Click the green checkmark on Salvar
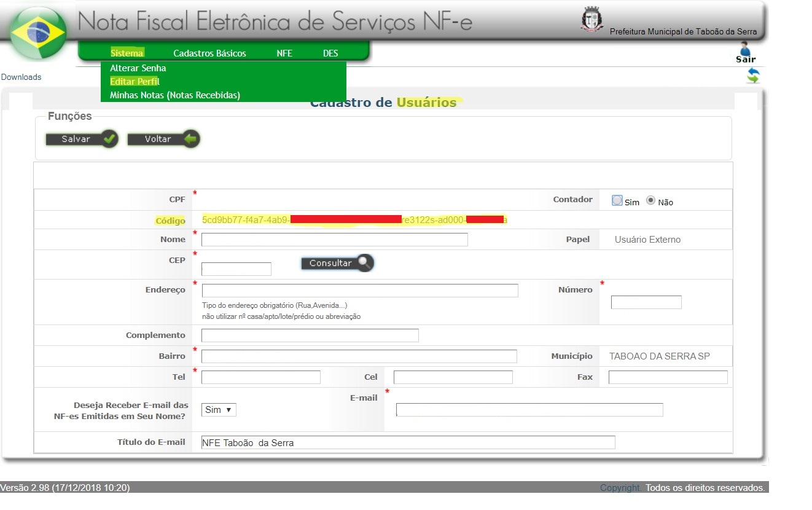This screenshot has height=510, width=812. [x=109, y=139]
